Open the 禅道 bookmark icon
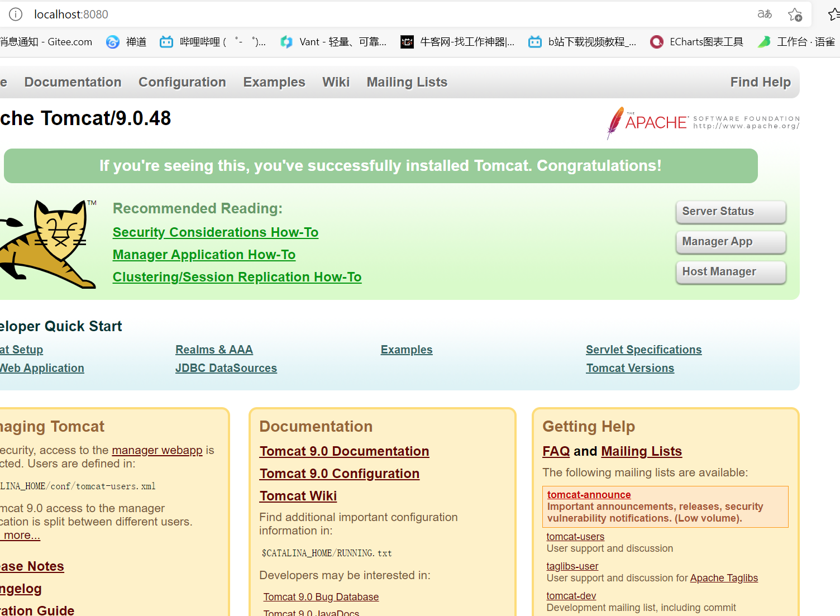 113,42
